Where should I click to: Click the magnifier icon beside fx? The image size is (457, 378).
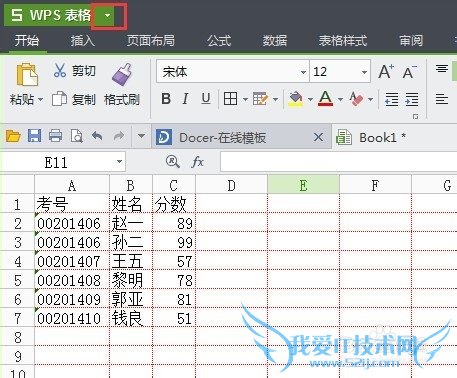point(173,162)
